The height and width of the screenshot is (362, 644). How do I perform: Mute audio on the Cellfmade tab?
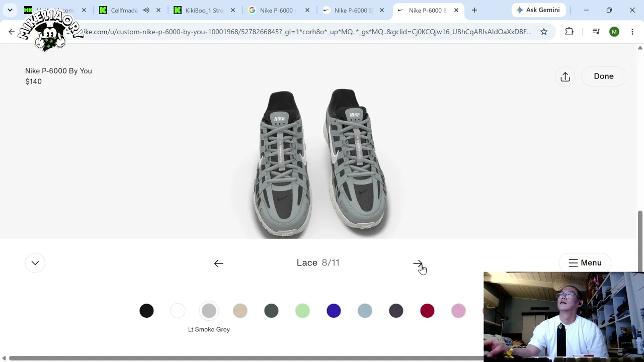click(146, 10)
